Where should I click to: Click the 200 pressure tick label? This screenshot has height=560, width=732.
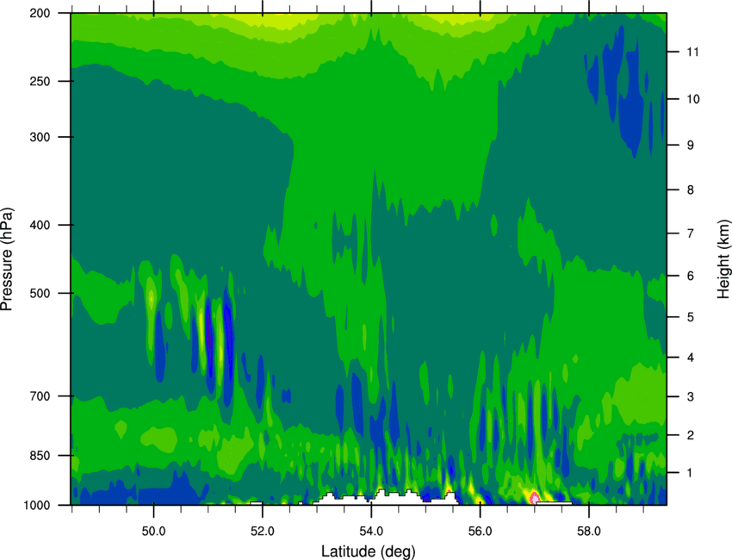(x=40, y=13)
